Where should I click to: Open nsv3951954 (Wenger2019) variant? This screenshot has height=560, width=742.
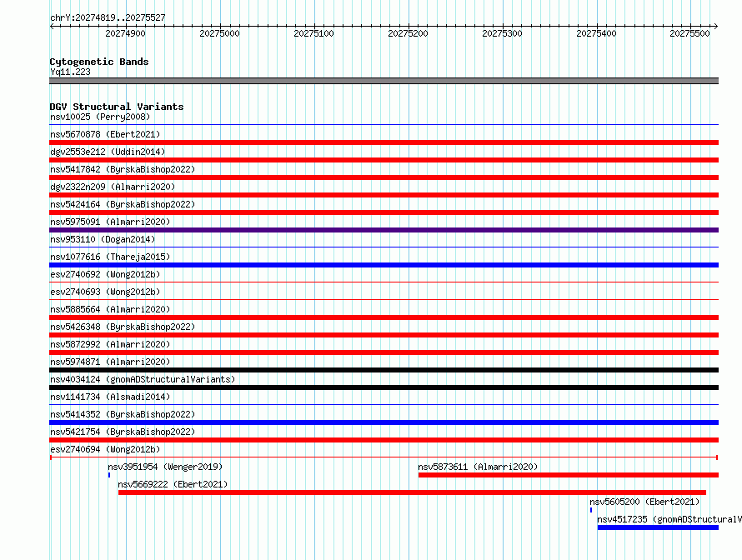pos(165,467)
